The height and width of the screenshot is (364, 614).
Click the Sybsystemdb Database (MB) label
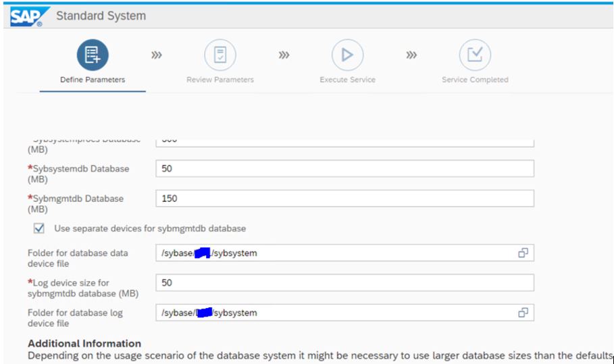pyautogui.click(x=78, y=174)
